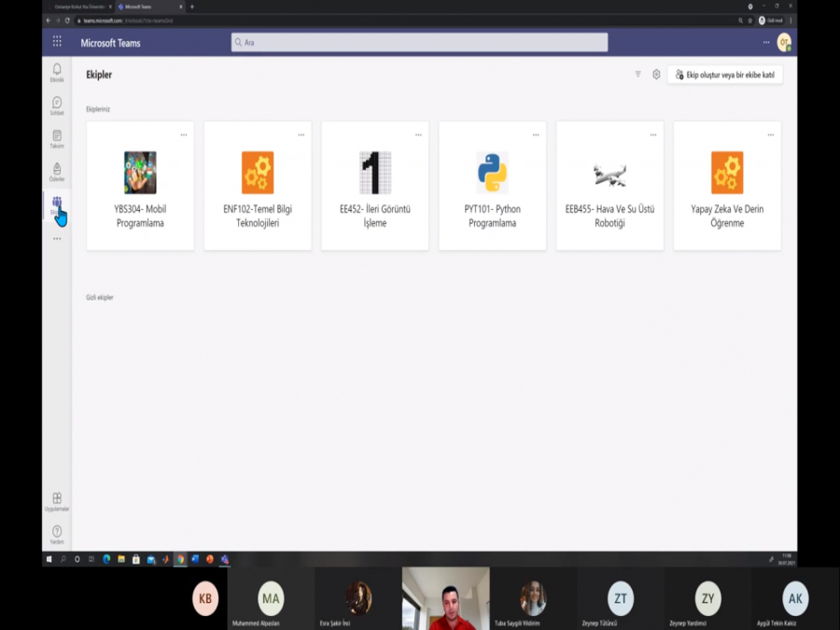The image size is (840, 630).
Task: Open more options on EEB455 card
Action: click(x=653, y=135)
